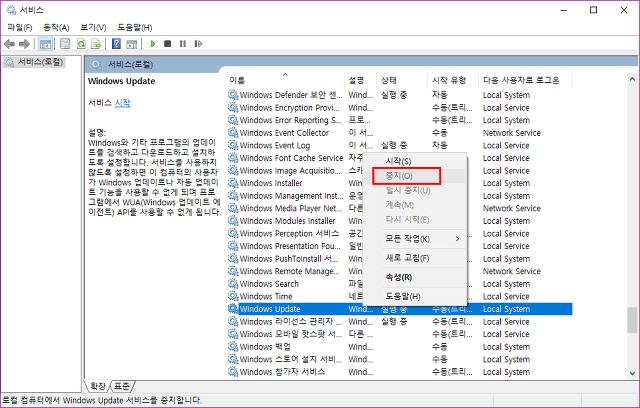
Task: Click gear icon beside Windows Time
Action: coord(233,296)
